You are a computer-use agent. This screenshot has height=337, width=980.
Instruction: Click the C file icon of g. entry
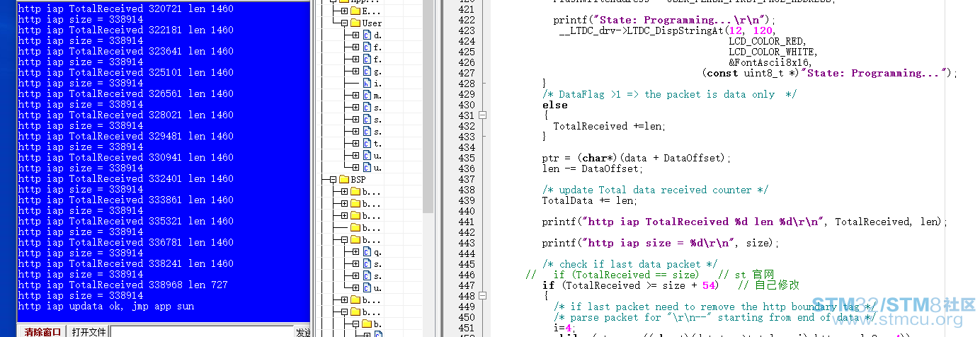367,72
